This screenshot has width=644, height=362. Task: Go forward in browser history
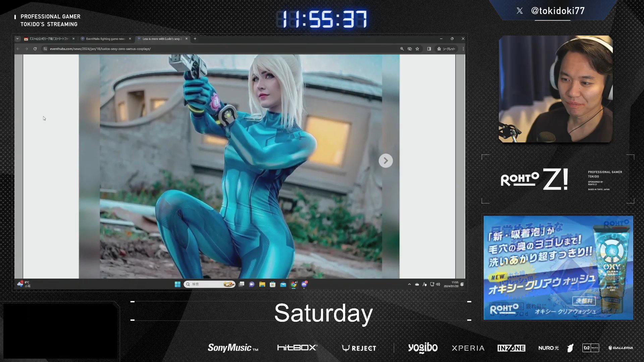(26, 49)
